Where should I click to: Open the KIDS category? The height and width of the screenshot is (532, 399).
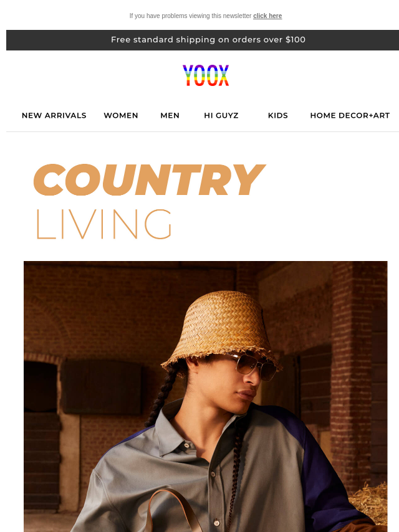tap(278, 115)
